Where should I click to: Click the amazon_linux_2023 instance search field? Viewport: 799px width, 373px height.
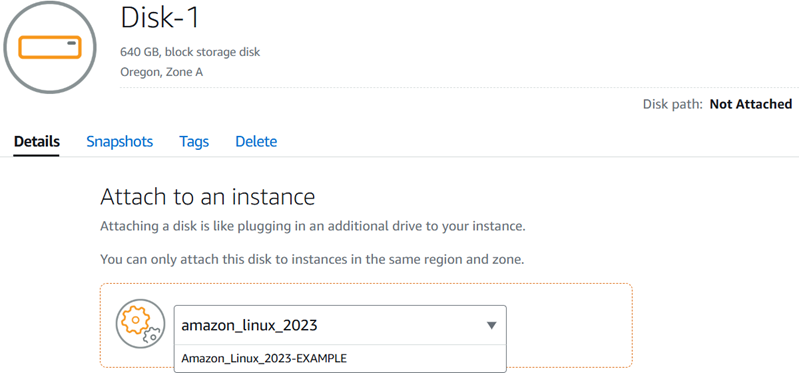pos(340,325)
